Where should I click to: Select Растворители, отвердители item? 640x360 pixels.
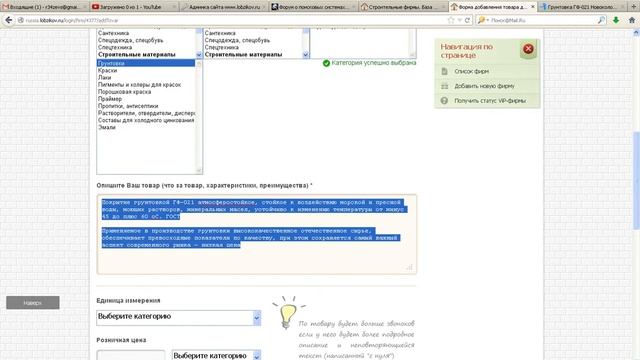(x=146, y=113)
